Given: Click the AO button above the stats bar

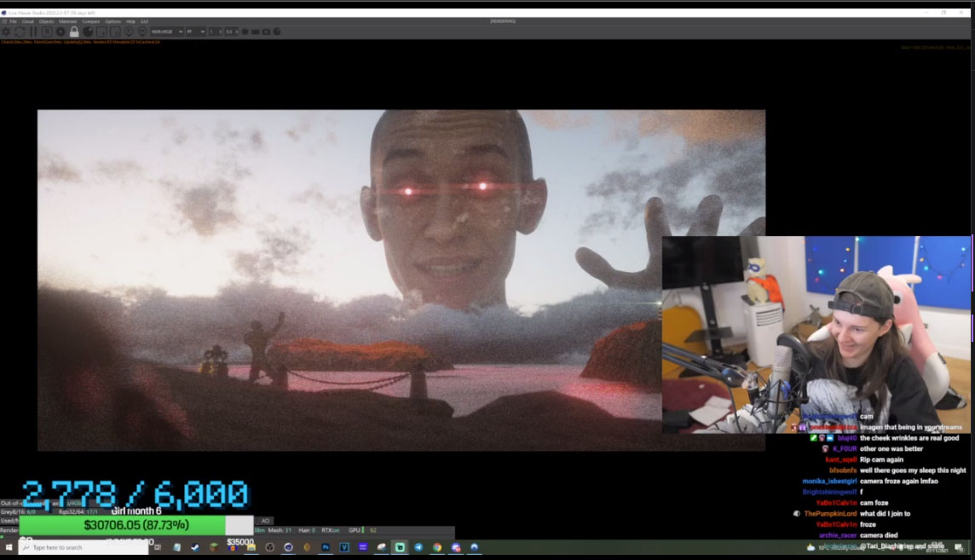Looking at the screenshot, I should [x=266, y=521].
